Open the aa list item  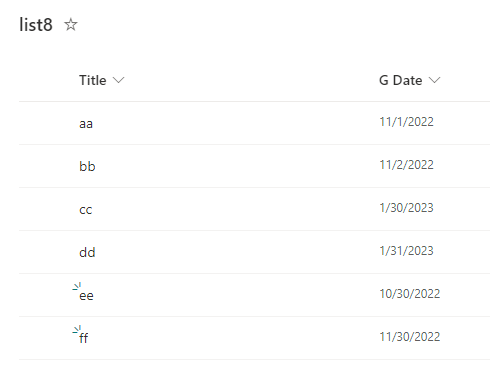point(86,124)
